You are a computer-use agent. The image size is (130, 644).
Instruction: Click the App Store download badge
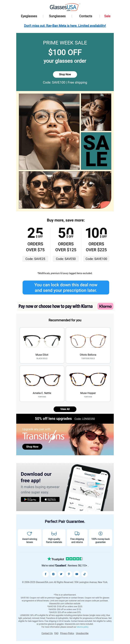50,499
